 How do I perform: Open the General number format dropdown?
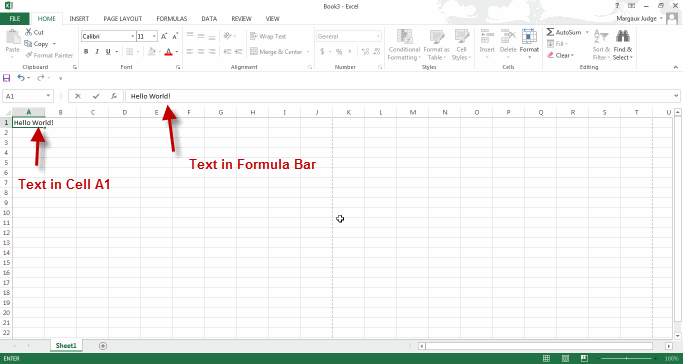tap(378, 37)
